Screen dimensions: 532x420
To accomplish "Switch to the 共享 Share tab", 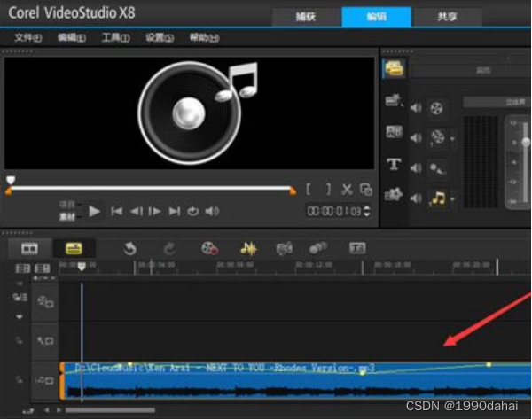I will (447, 16).
